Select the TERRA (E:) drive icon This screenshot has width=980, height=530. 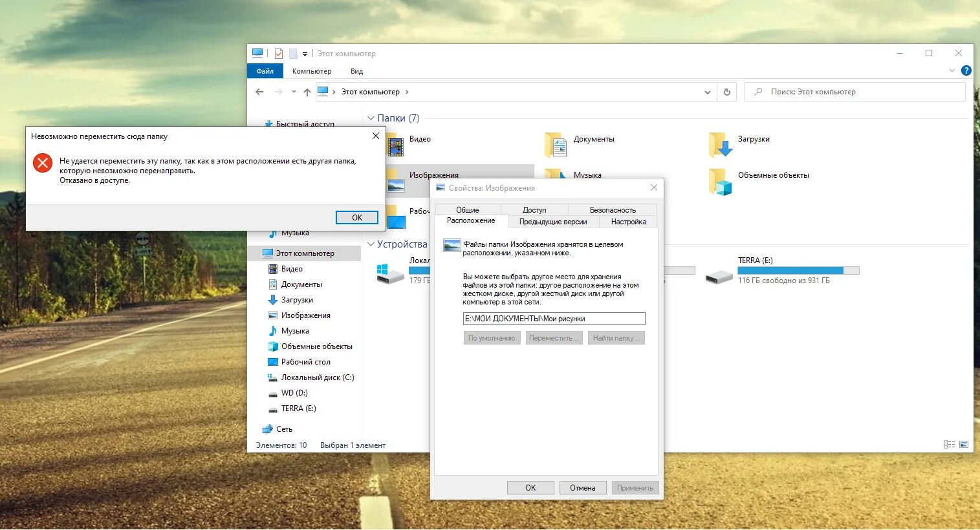(x=719, y=277)
